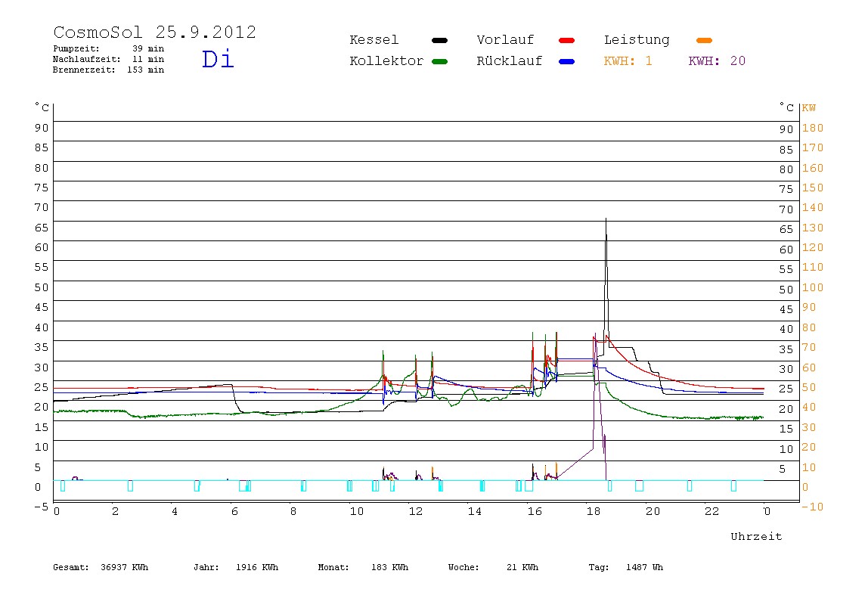Image resolution: width=868 pixels, height=614 pixels.
Task: Click the cyan pump pulse after 0h
Action: coord(63,486)
